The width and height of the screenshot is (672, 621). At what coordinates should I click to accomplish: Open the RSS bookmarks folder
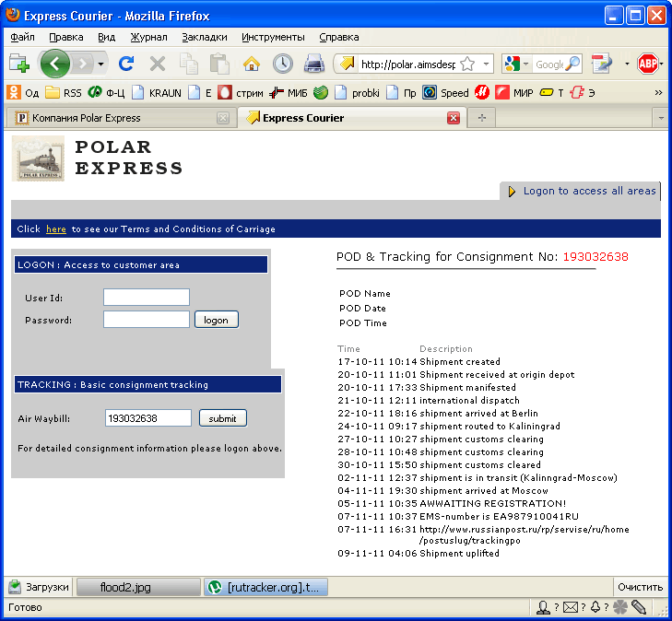pos(64,92)
